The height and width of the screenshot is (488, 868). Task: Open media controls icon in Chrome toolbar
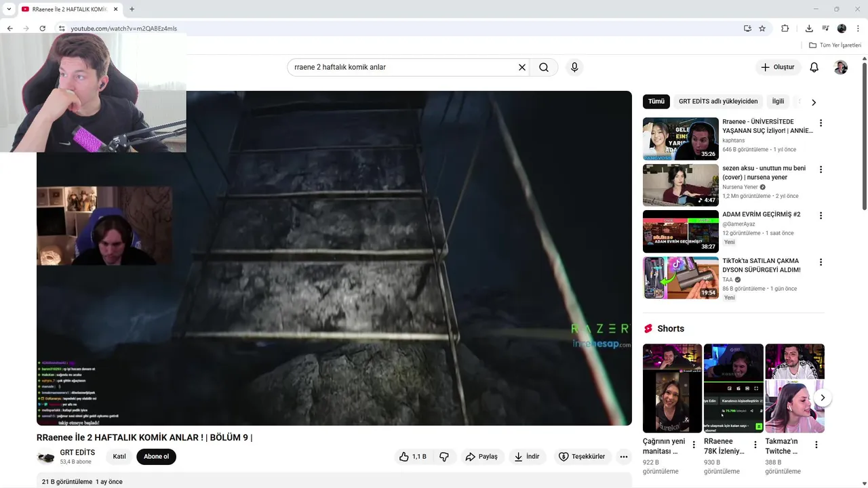pyautogui.click(x=825, y=28)
